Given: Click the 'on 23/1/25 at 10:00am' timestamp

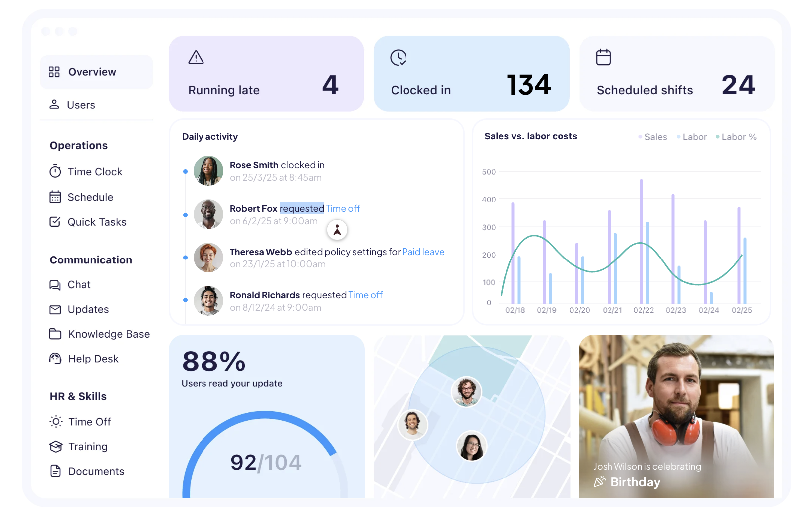Looking at the screenshot, I should [278, 264].
